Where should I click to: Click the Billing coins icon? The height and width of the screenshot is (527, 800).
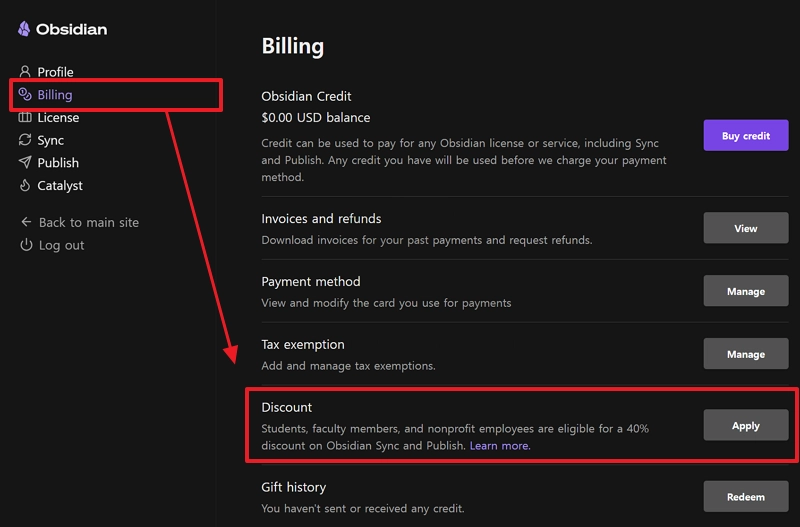pyautogui.click(x=25, y=94)
